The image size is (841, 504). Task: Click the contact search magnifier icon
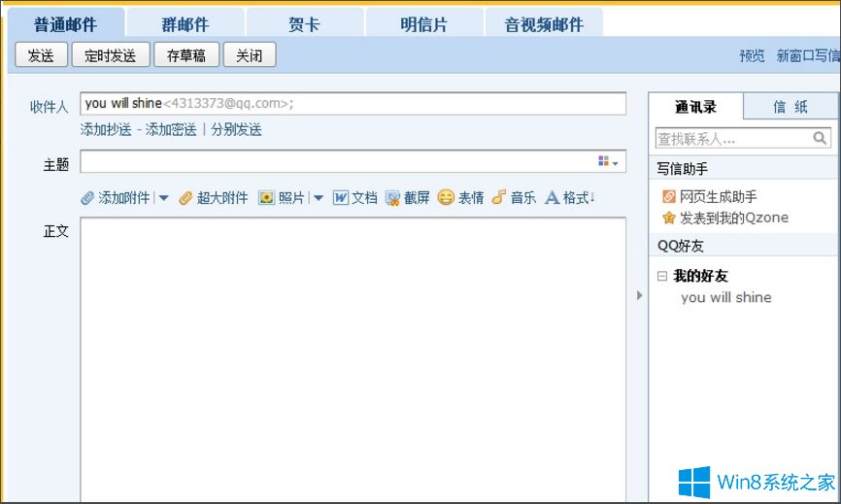[820, 138]
